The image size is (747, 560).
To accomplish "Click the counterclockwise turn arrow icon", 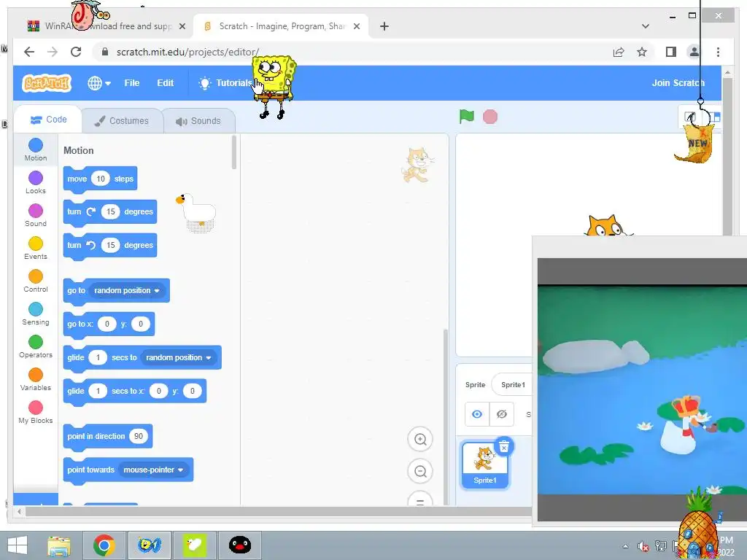I will pos(91,245).
